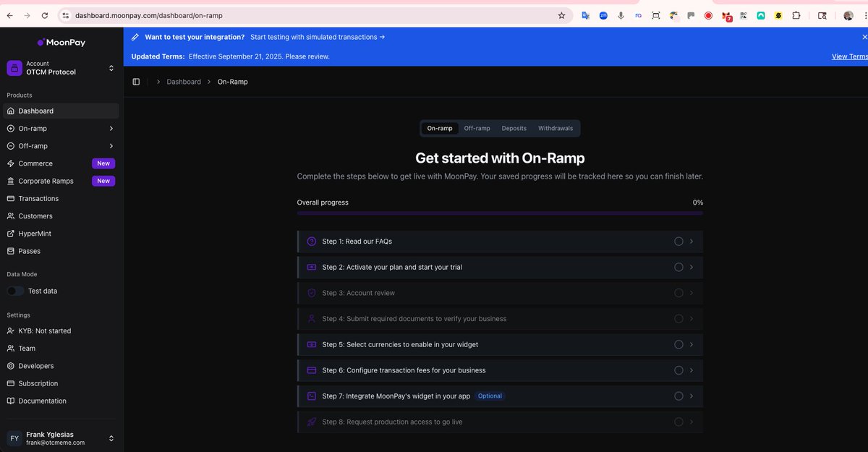Click the Step 2 plan icon
Viewport: 868px width, 452px height.
click(x=312, y=267)
